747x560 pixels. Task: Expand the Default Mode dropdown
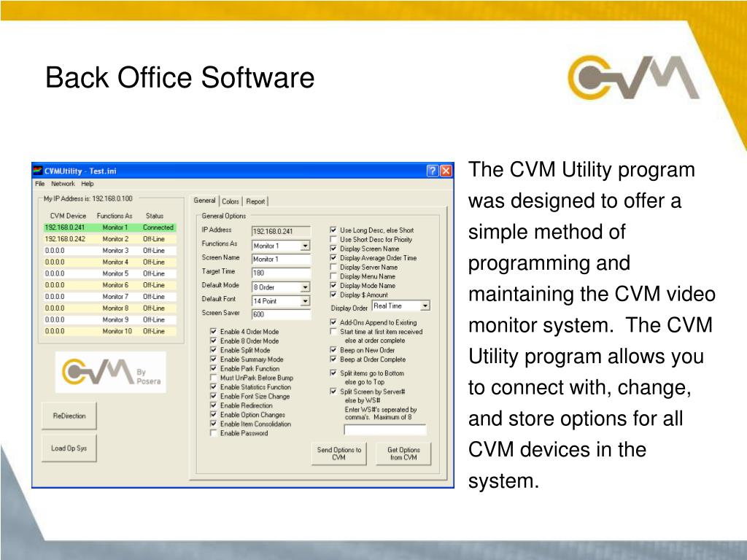pos(305,287)
